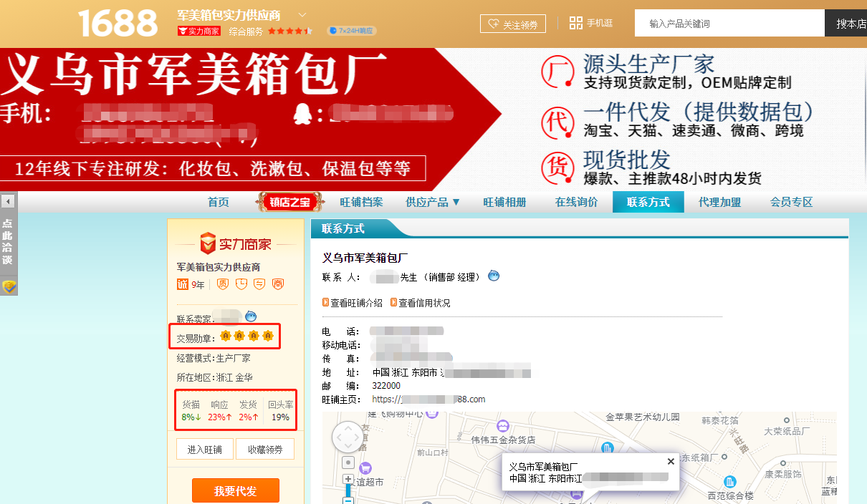Click the 实力商家 red badge in header
Screen dimensions: 867x504
[198, 31]
